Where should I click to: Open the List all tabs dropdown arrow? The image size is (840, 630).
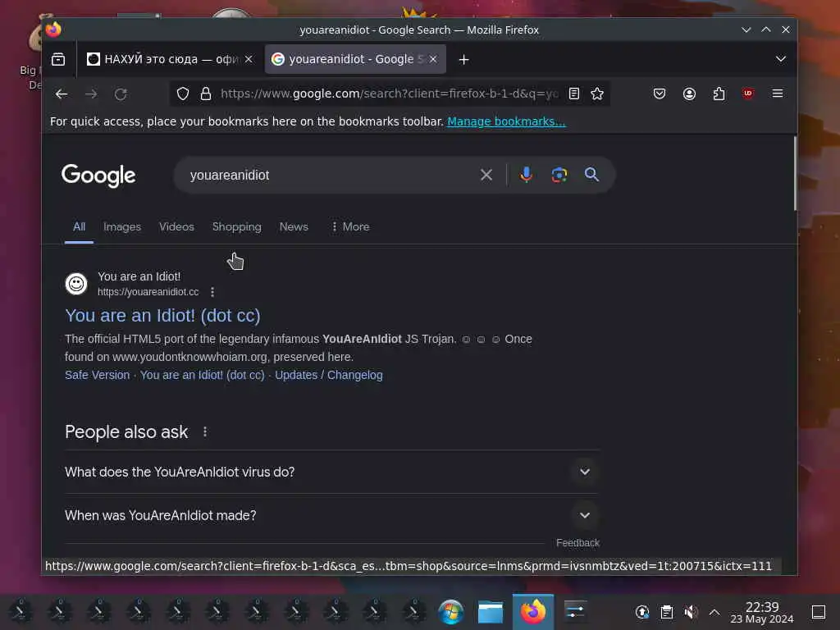coord(781,59)
